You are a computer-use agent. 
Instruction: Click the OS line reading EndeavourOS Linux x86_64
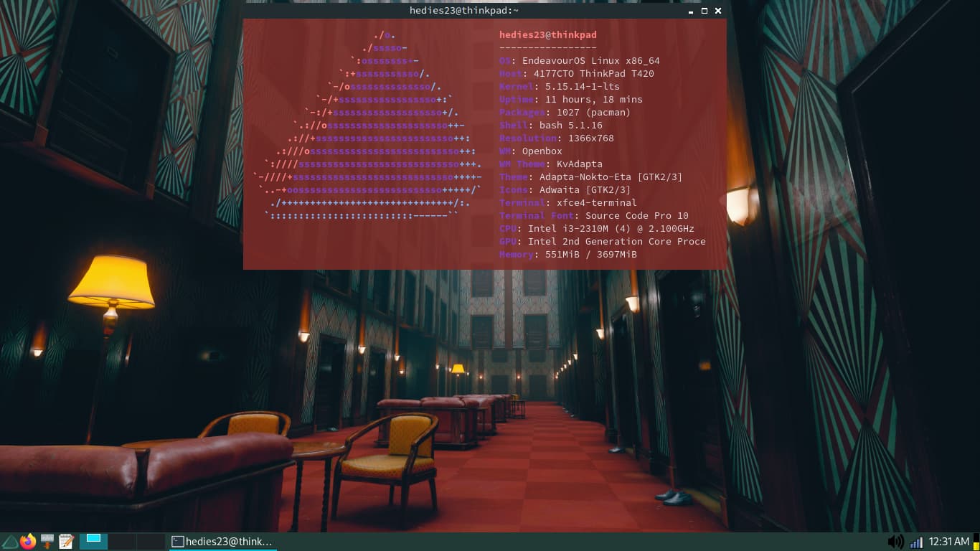580,61
